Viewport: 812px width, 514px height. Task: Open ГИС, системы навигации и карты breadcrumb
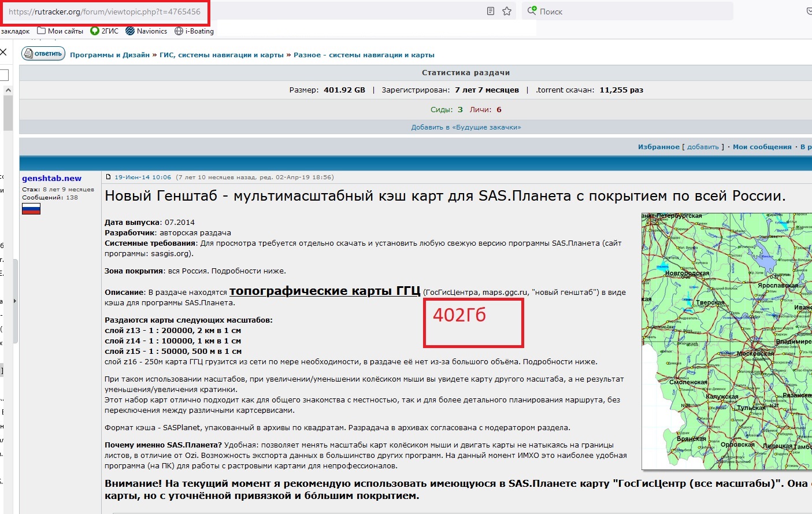point(221,55)
